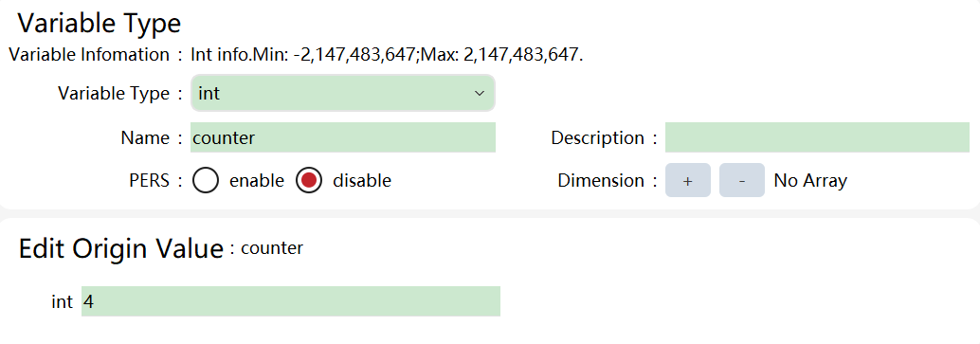Screen dimensions: 980x344
Task: Focus the empty Description field
Action: coord(817,137)
